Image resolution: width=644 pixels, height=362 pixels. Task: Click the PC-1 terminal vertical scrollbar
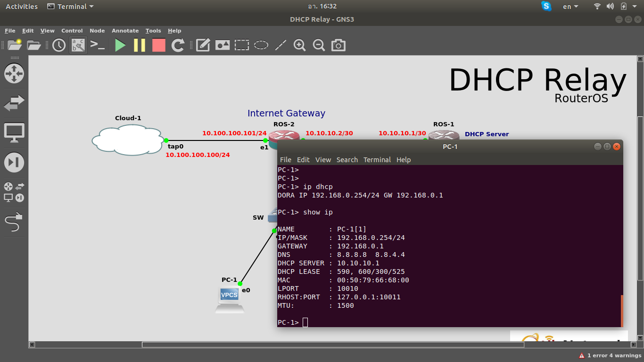(621, 311)
